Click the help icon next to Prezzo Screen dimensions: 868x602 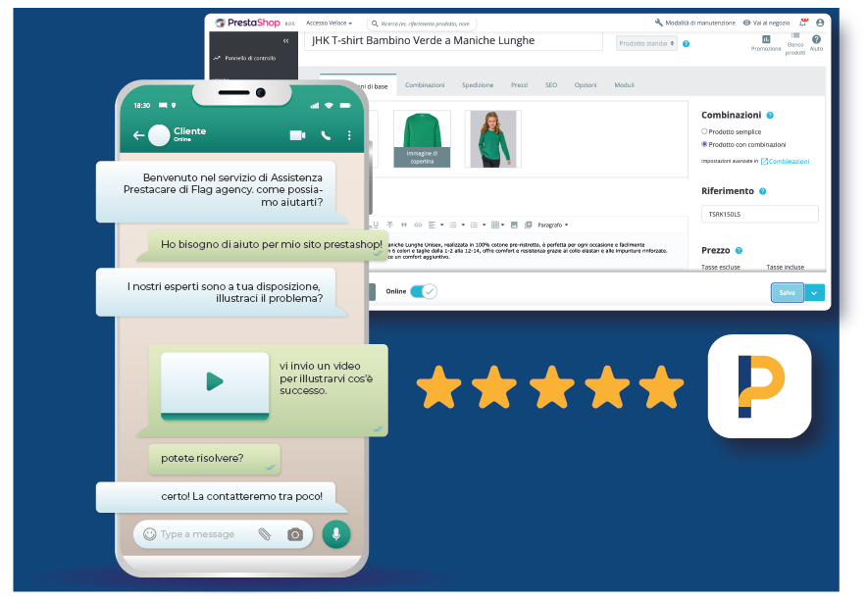coord(739,250)
